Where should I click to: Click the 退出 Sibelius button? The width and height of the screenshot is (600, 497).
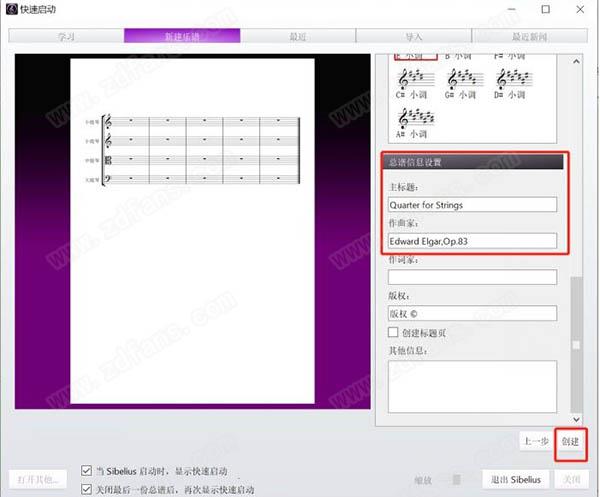(x=515, y=479)
